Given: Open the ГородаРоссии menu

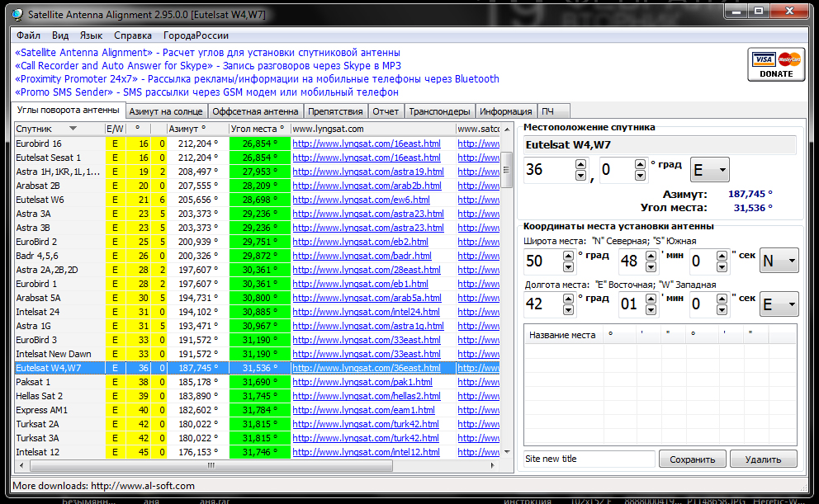Looking at the screenshot, I should 196,35.
